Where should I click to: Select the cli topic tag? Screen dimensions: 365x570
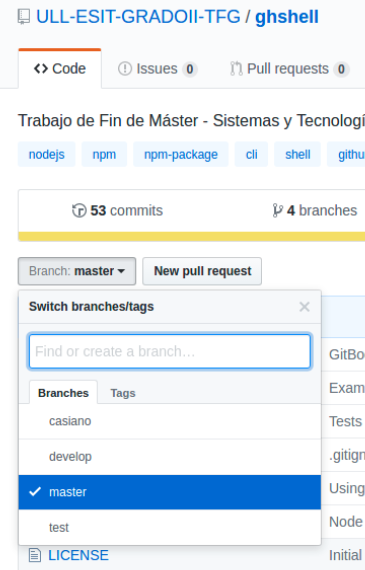pyautogui.click(x=252, y=154)
